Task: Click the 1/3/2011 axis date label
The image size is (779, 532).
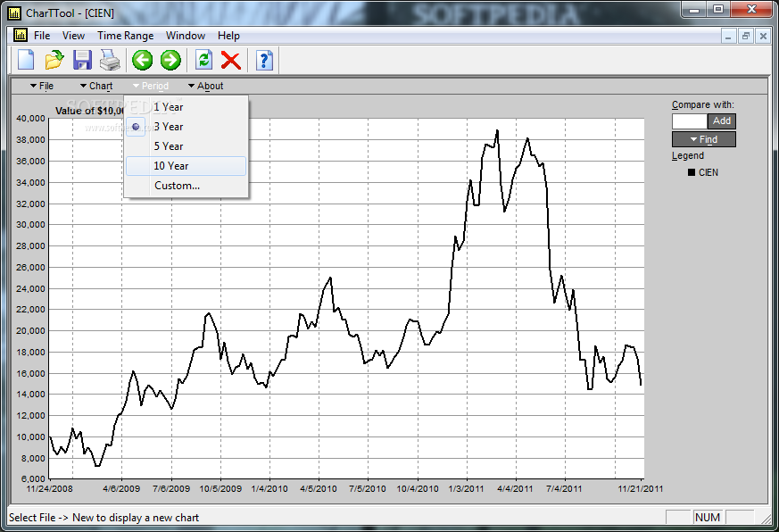Action: click(466, 489)
